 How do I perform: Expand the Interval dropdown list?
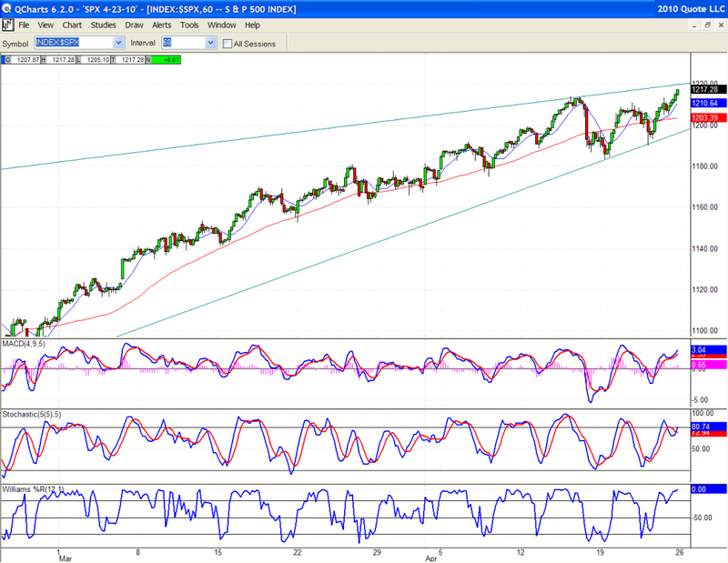click(211, 43)
